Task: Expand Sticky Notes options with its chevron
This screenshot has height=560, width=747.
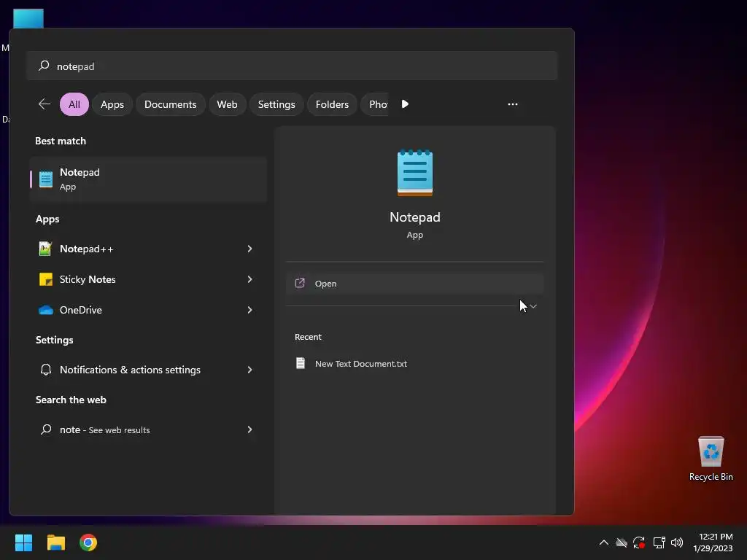Action: (249, 279)
